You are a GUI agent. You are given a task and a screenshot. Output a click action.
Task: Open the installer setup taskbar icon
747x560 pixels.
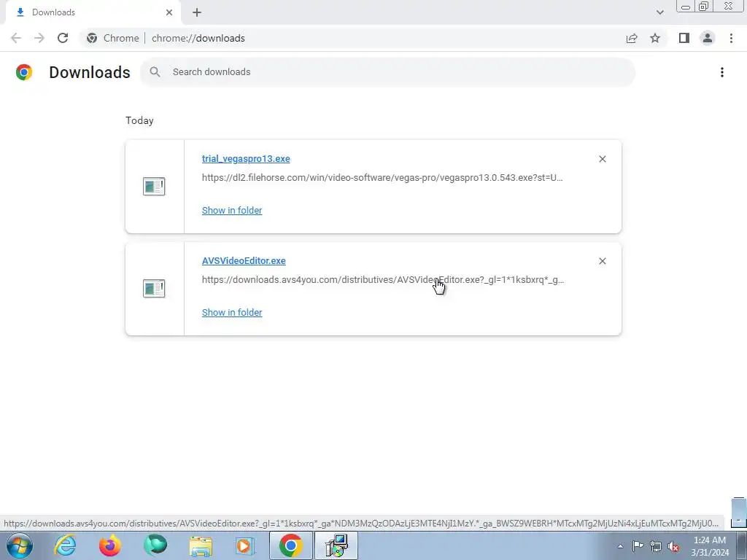336,545
